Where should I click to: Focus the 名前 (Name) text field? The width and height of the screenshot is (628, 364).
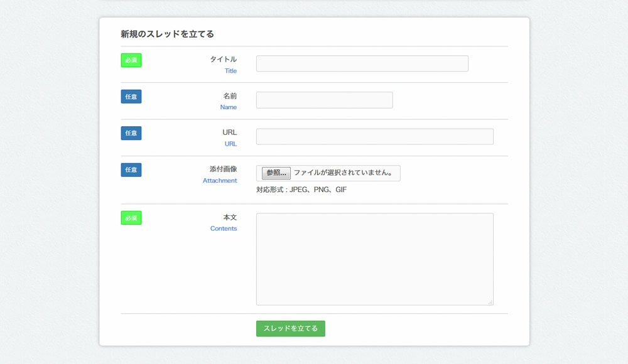pos(325,100)
